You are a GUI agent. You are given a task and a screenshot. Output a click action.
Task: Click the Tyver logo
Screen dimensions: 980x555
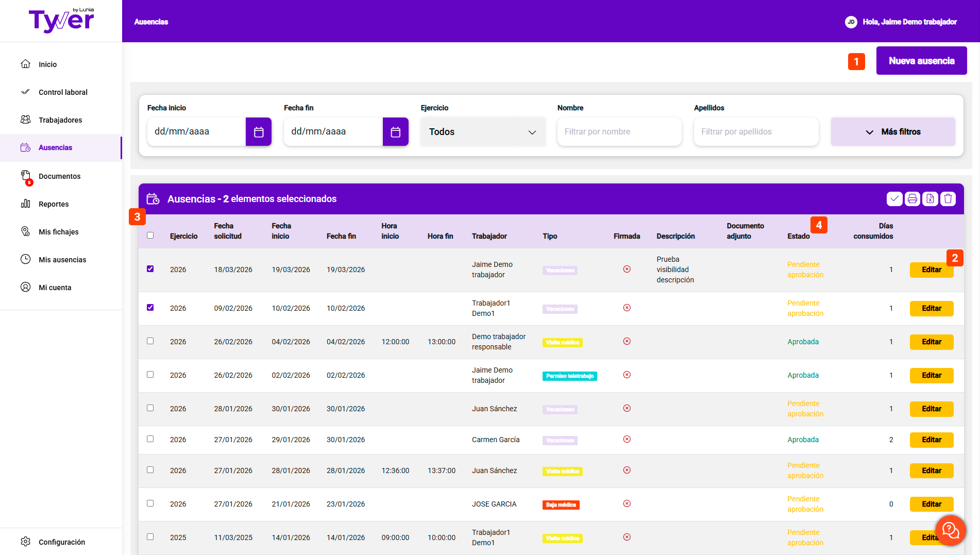(61, 21)
